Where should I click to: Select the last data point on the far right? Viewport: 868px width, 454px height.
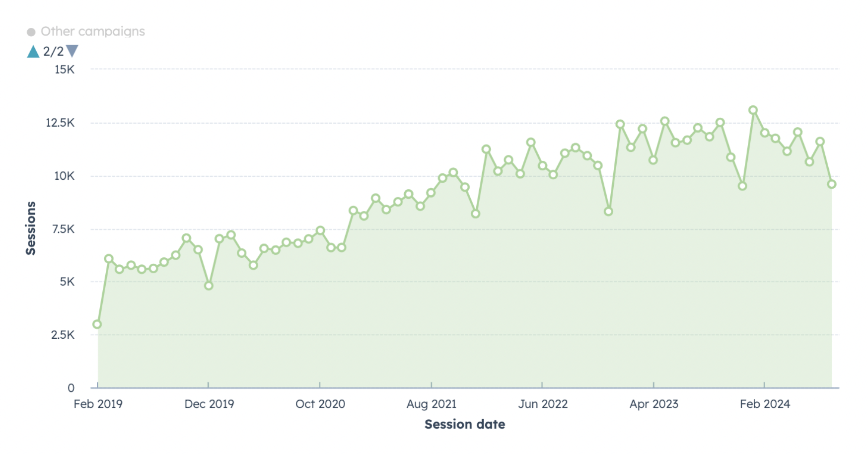click(832, 184)
